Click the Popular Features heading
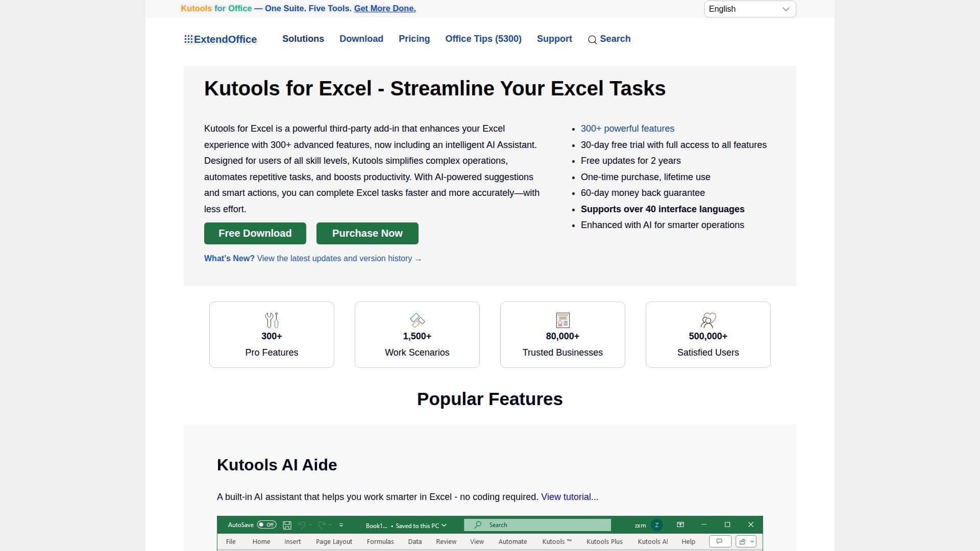The image size is (980, 551). click(x=490, y=399)
